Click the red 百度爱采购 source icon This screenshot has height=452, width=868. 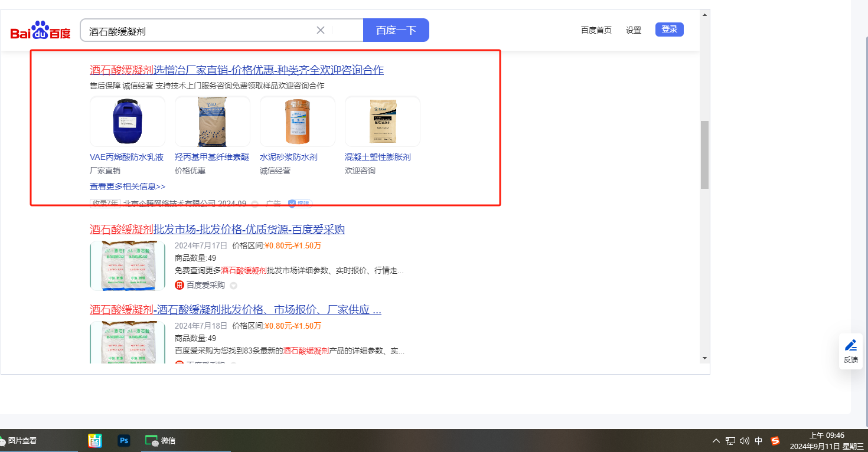[180, 285]
